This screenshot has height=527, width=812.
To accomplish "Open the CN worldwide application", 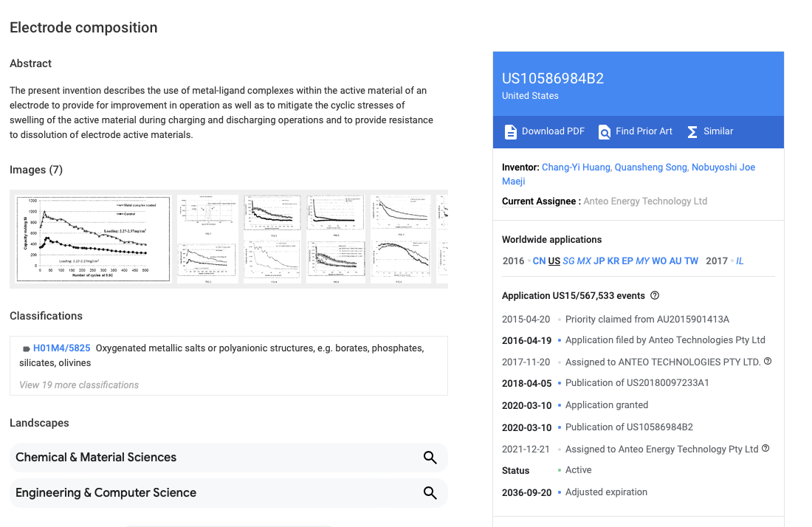I will 539,261.
